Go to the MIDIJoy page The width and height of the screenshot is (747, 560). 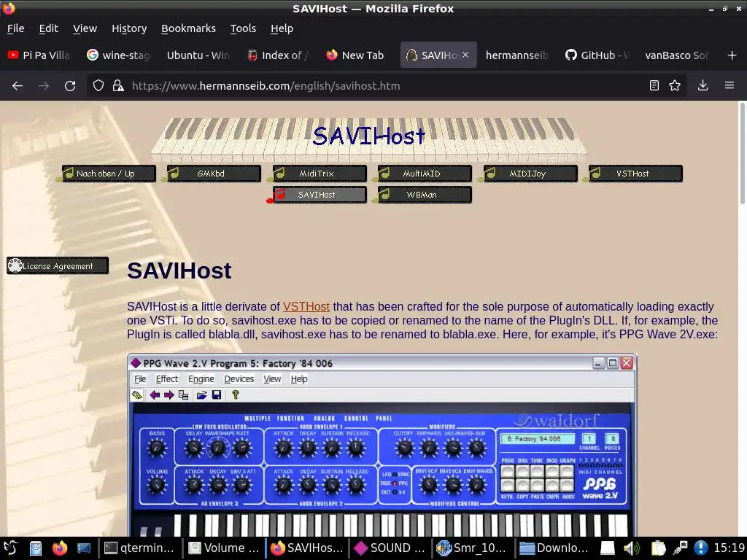click(x=530, y=174)
